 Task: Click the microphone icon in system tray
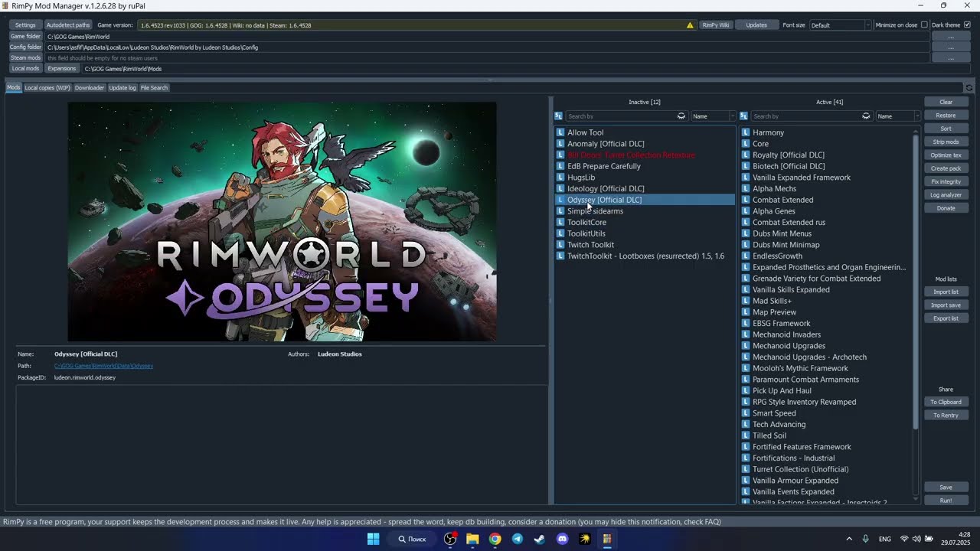[x=866, y=539]
